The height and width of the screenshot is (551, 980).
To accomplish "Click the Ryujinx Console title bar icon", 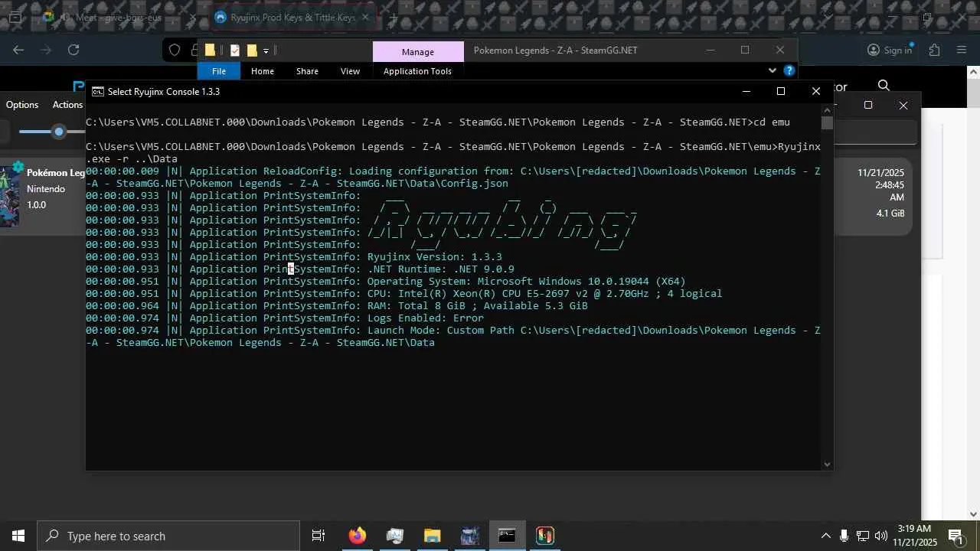I will click(98, 91).
